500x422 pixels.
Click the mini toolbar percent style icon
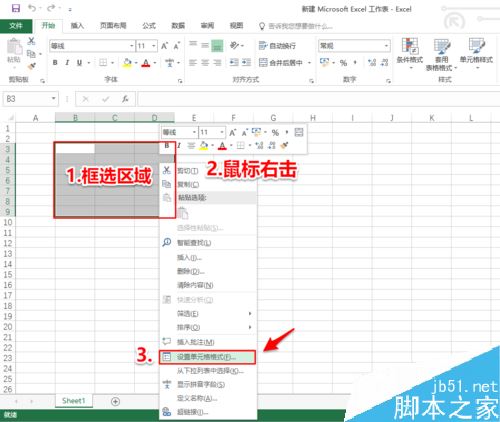pyautogui.click(x=275, y=133)
